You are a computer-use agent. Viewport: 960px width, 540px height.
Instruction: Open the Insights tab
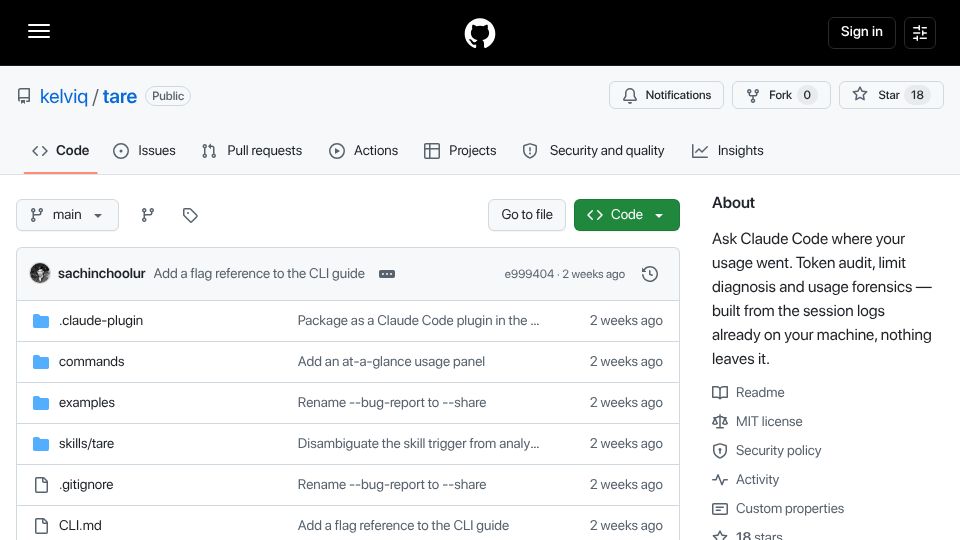727,151
